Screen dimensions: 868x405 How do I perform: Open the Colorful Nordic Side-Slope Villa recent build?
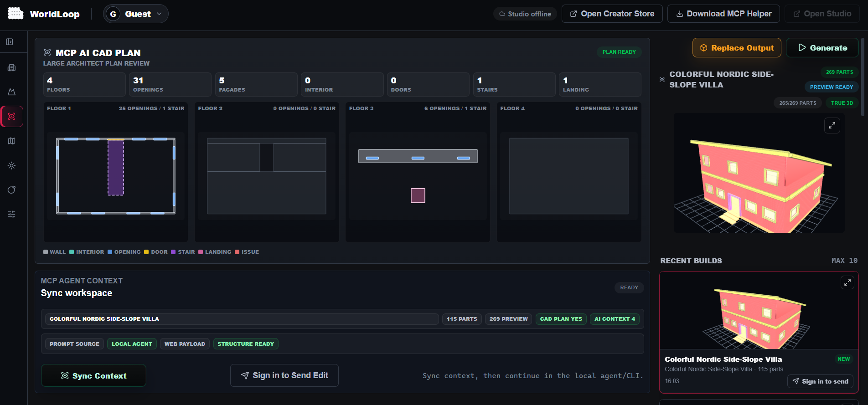click(759, 333)
